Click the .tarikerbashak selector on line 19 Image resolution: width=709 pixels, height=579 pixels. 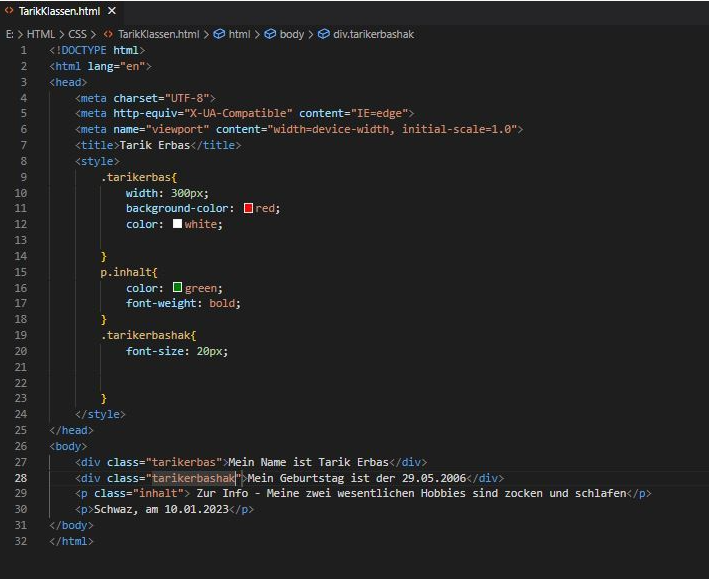click(x=145, y=335)
